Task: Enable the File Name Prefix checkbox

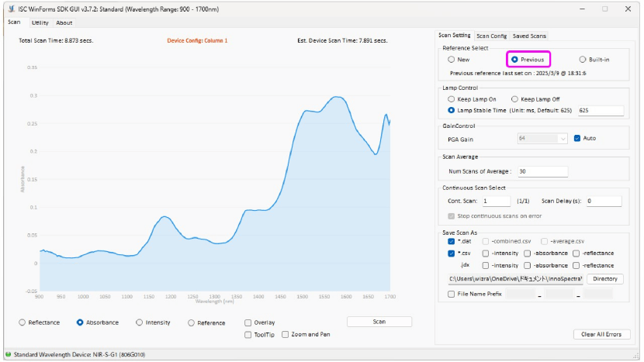Action: pos(452,294)
